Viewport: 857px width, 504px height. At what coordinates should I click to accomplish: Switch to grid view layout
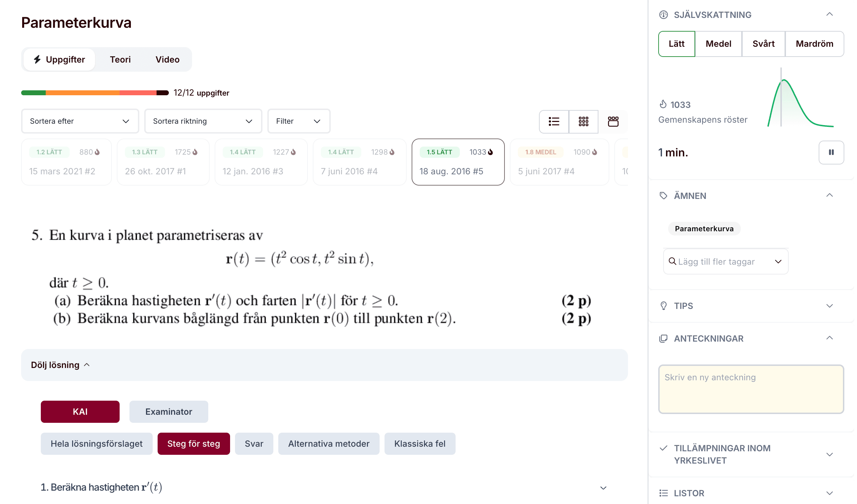point(583,122)
